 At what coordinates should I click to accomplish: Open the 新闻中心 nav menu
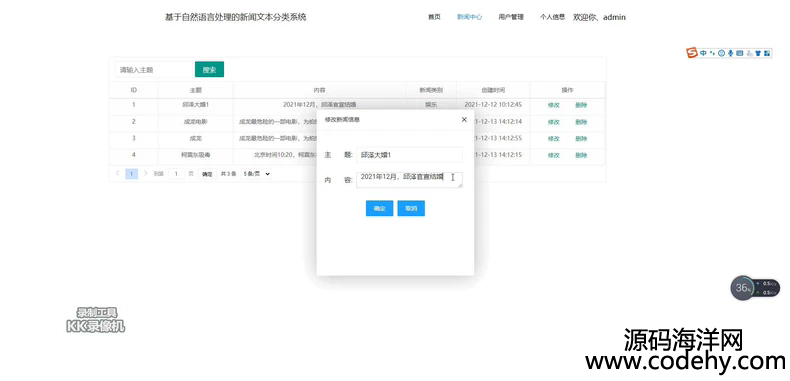pyautogui.click(x=470, y=17)
